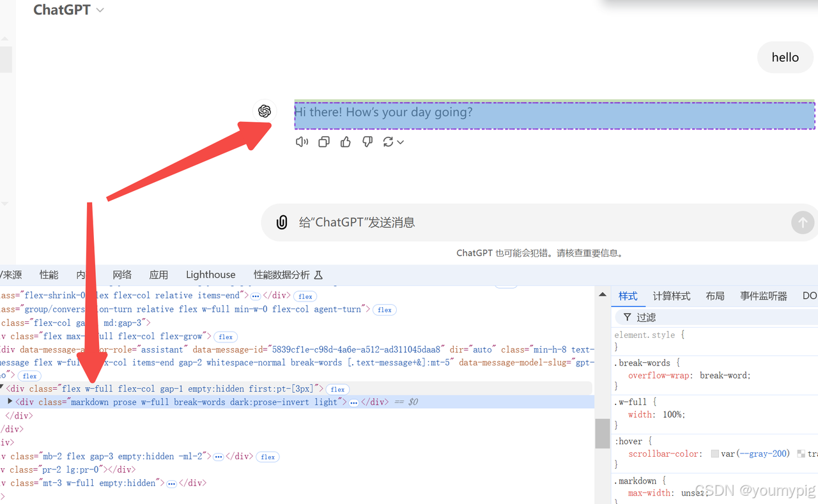
Task: Click flex badge on the agent-turn row
Action: 385,310
